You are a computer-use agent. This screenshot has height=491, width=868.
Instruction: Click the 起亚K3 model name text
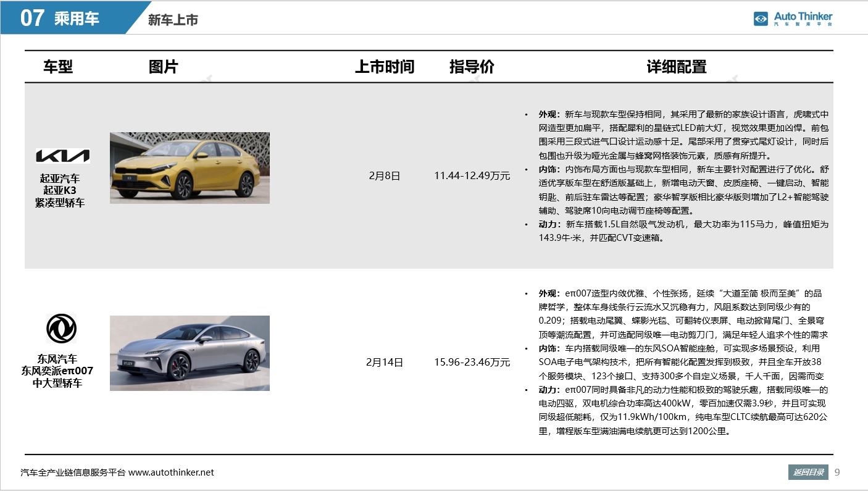60,190
